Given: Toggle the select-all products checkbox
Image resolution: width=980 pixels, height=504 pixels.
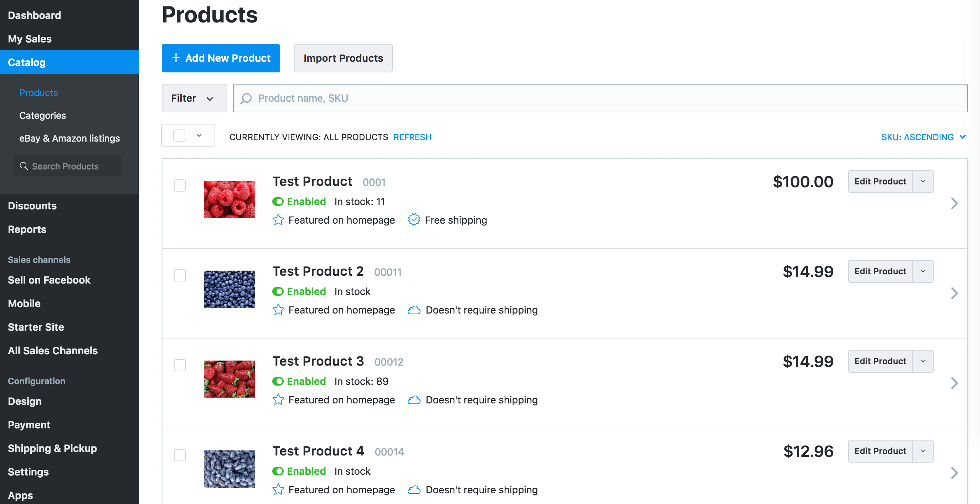Looking at the screenshot, I should coord(179,136).
